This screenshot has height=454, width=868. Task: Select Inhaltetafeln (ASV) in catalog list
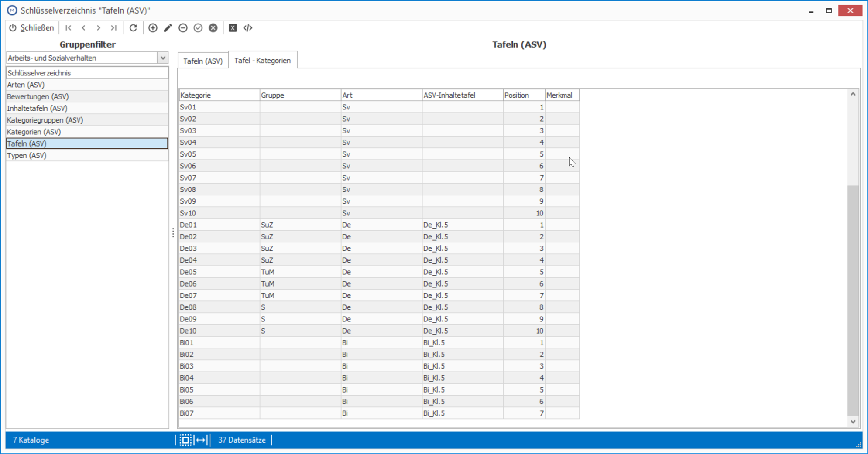coord(87,108)
